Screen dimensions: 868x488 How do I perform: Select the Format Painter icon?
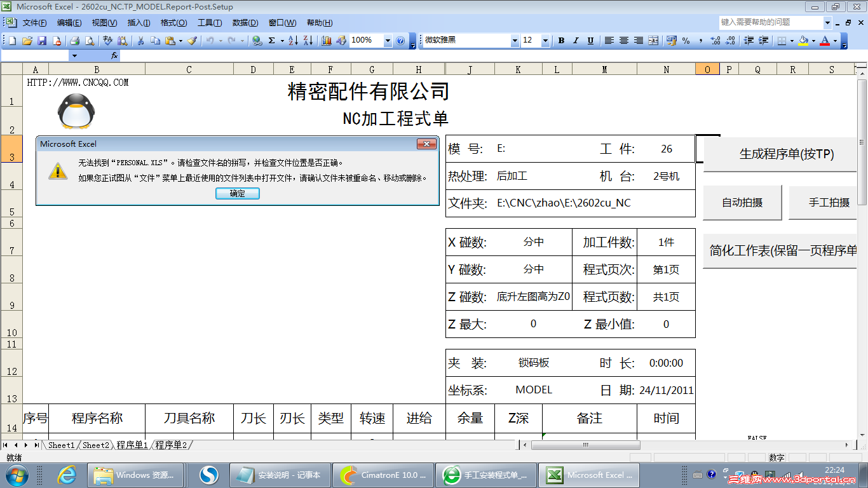[x=191, y=41]
